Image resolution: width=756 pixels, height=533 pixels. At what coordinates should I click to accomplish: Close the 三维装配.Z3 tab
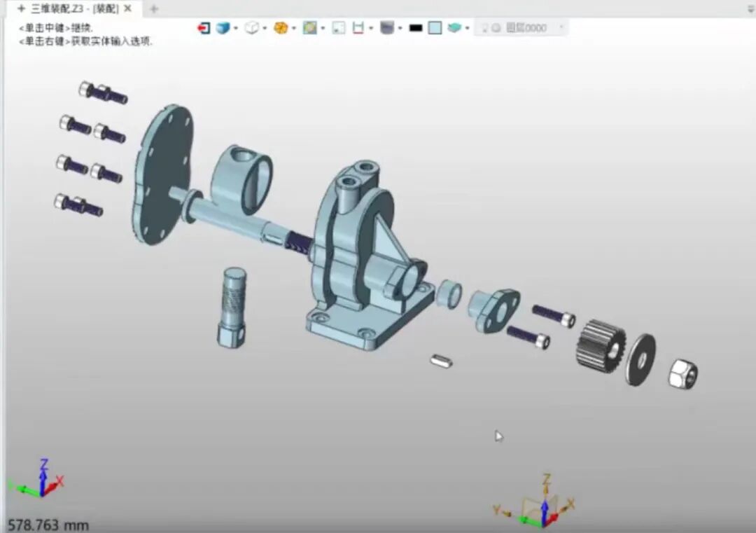(x=128, y=8)
